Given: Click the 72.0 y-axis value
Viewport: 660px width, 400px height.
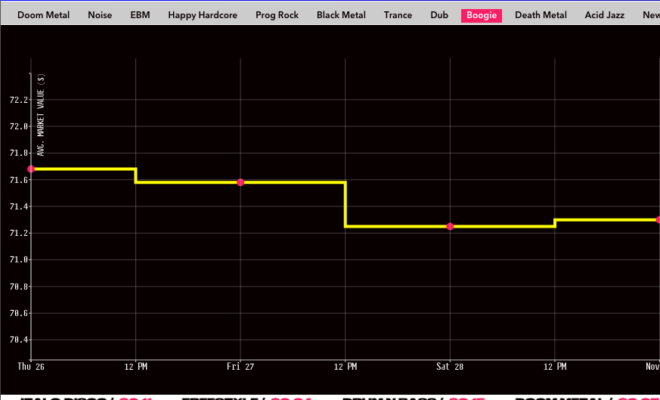Looking at the screenshot, I should tap(19, 126).
